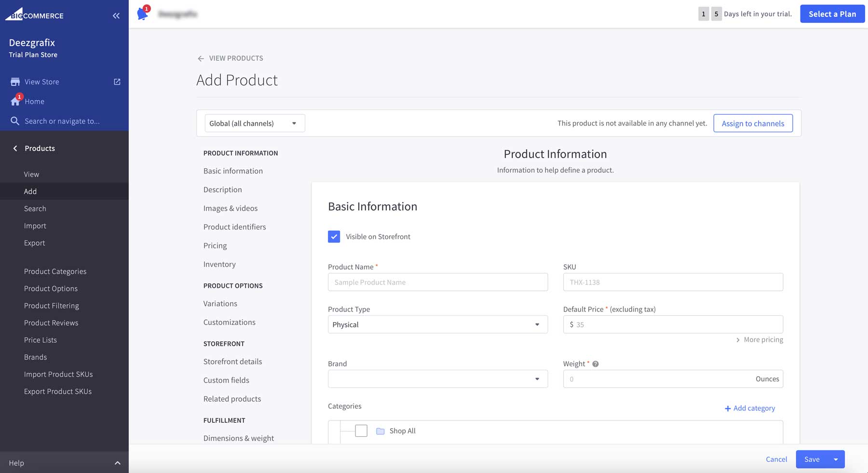Click the Weight help question mark icon
Screen dimensions: 868x473
(x=595, y=364)
